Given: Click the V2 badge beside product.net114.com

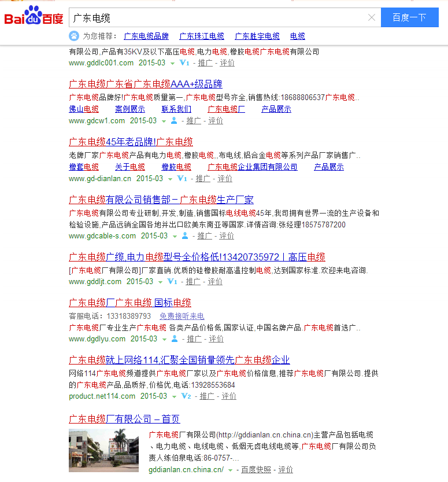Looking at the screenshot, I should (186, 396).
